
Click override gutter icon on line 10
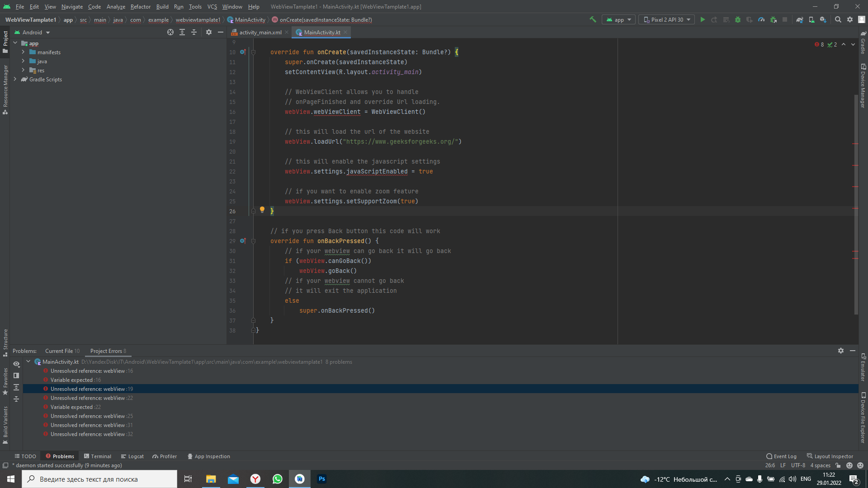pyautogui.click(x=243, y=52)
